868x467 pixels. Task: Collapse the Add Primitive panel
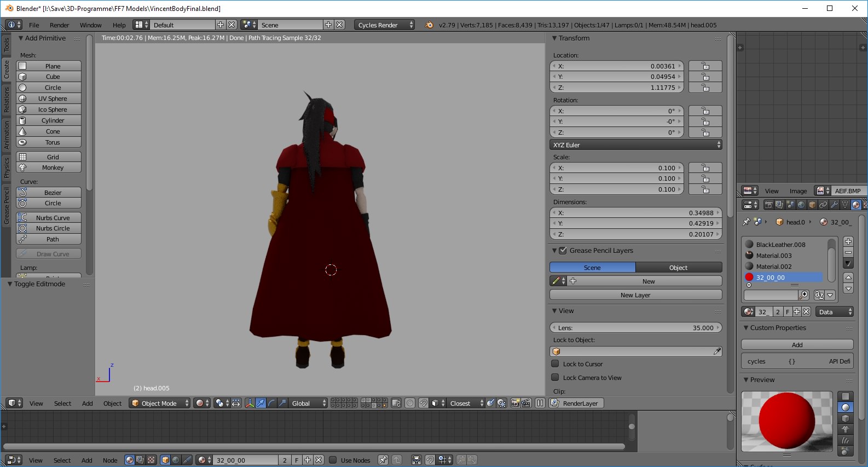[x=21, y=38]
